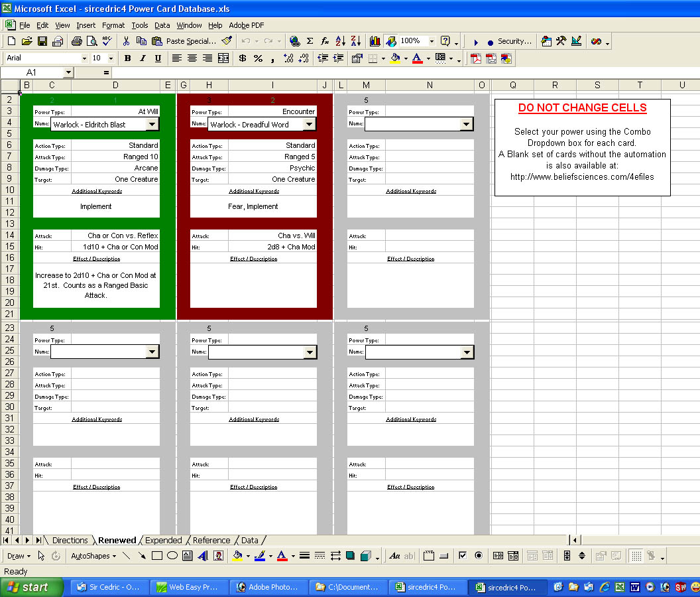Open the Paste Function fx button
This screenshot has height=597, width=700.
click(325, 42)
